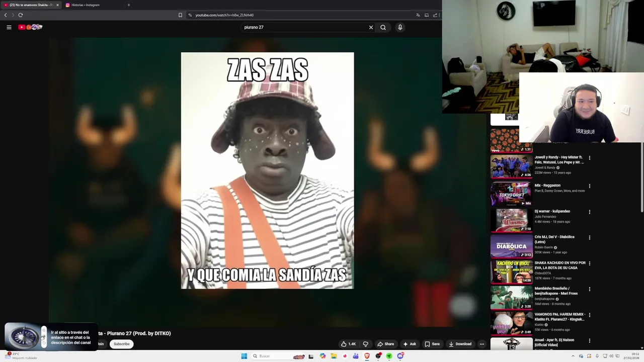644x362 pixels.
Task: Open video title Dj warner - kulipandeo
Action: (552, 211)
